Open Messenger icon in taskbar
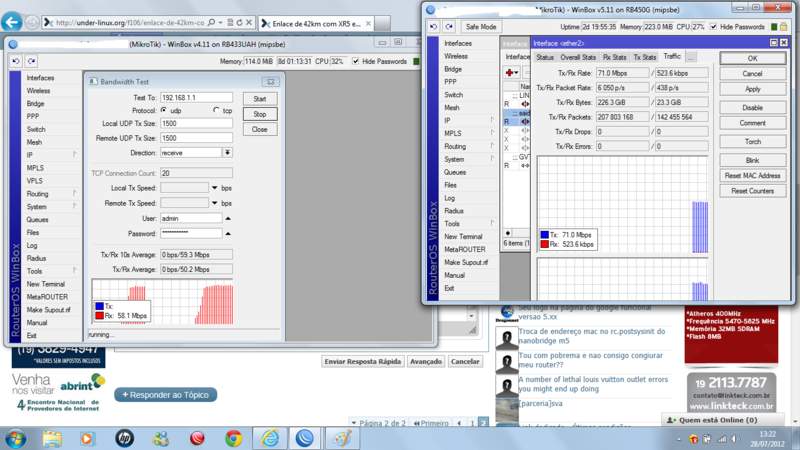 pyautogui.click(x=161, y=438)
